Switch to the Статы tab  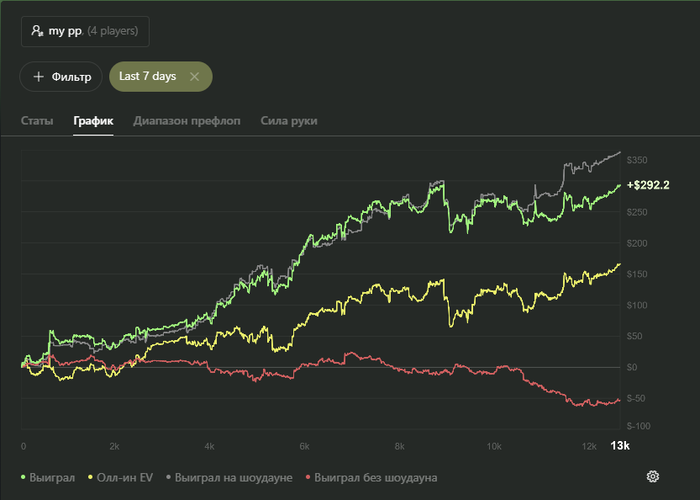(37, 121)
